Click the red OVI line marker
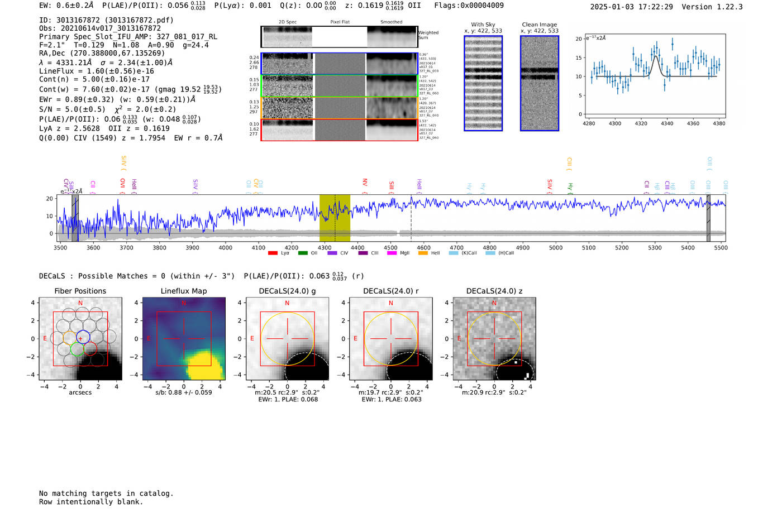Viewport: 782px width, 532px height. tap(122, 186)
